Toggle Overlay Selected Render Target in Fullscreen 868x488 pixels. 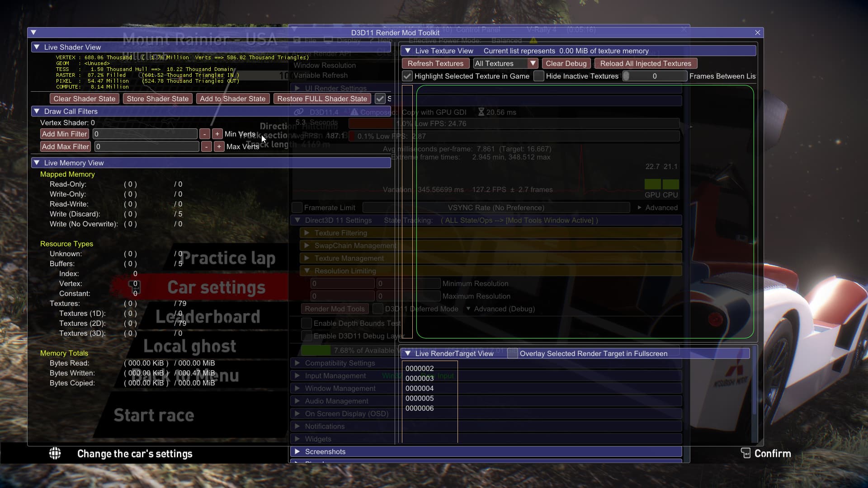[x=513, y=354]
